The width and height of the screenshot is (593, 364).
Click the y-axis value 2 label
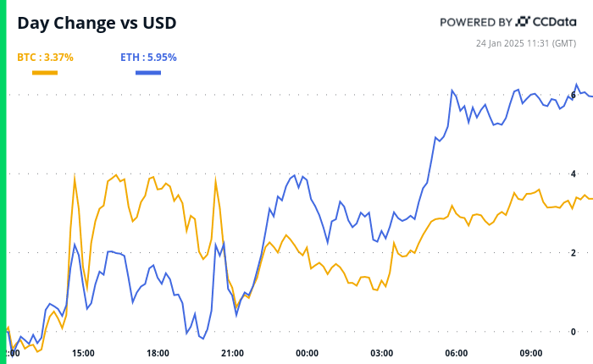[x=574, y=252]
